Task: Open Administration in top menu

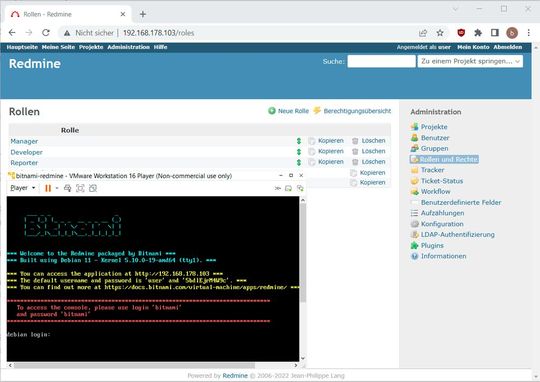Action: (128, 47)
